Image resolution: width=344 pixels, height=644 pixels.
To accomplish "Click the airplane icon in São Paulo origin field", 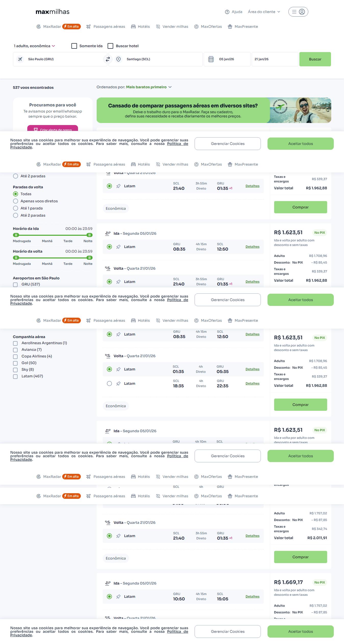I will [x=20, y=59].
